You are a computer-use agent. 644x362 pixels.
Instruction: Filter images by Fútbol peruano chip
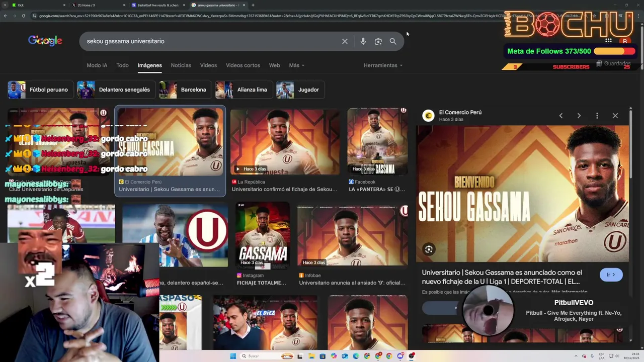(40, 89)
